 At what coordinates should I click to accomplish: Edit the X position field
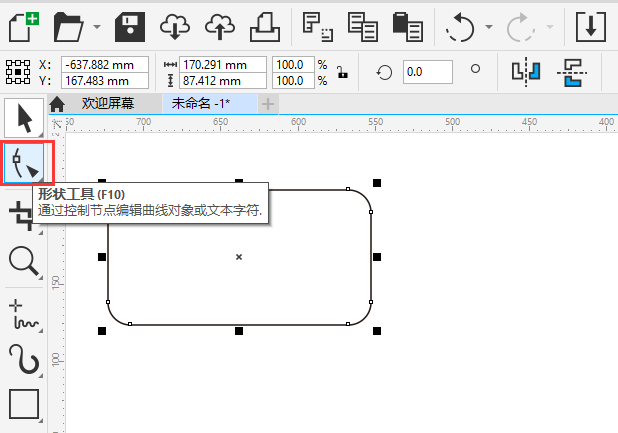pos(105,65)
